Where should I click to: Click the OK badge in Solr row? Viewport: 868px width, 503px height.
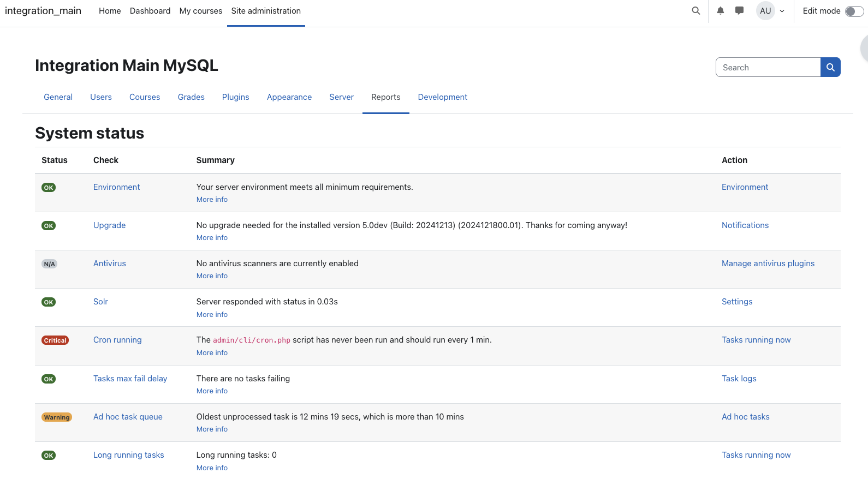[49, 302]
